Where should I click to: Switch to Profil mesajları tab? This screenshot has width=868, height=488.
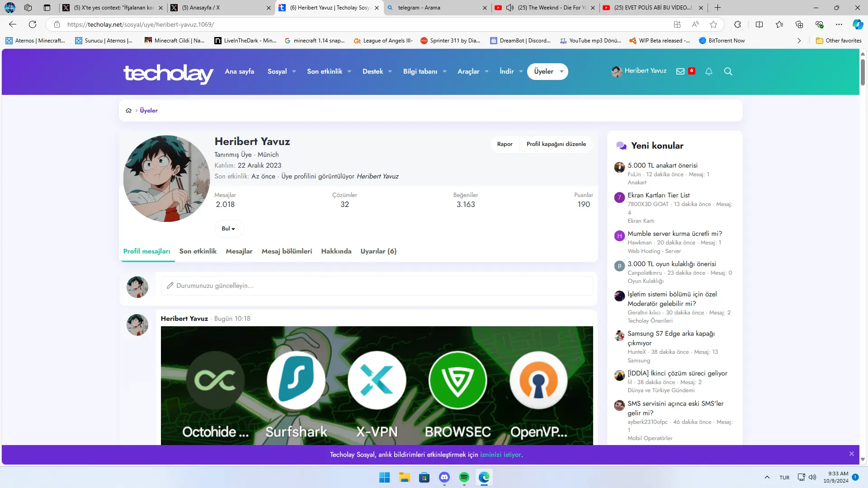point(147,251)
